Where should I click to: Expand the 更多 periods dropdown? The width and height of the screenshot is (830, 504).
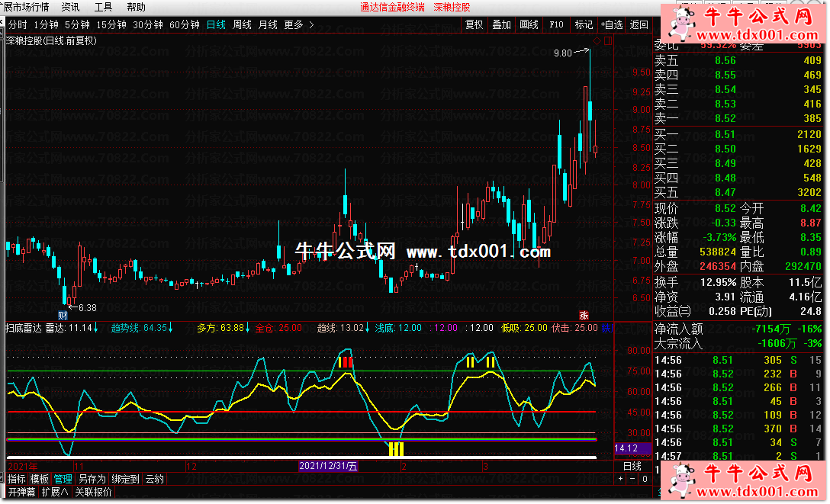coord(298,24)
